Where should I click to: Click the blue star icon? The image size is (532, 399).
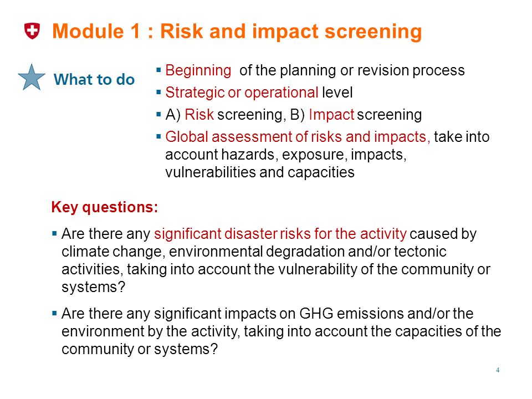32,78
